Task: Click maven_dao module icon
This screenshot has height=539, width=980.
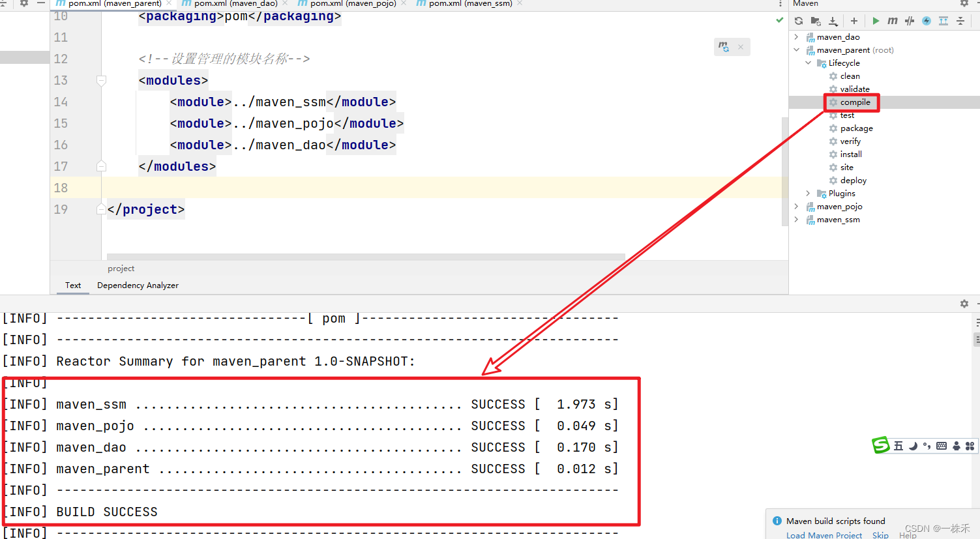Action: point(810,37)
